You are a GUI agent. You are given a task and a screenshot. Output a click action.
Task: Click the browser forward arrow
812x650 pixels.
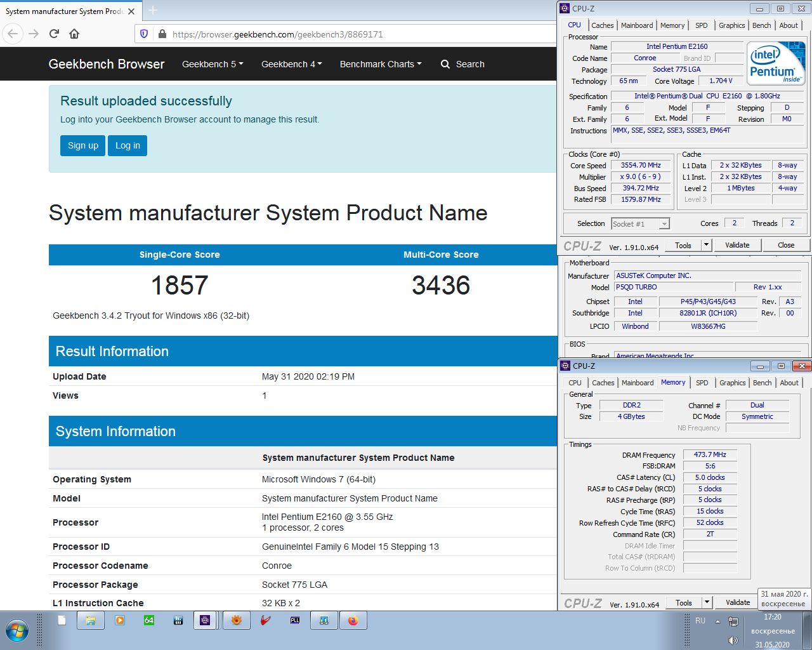[x=34, y=34]
